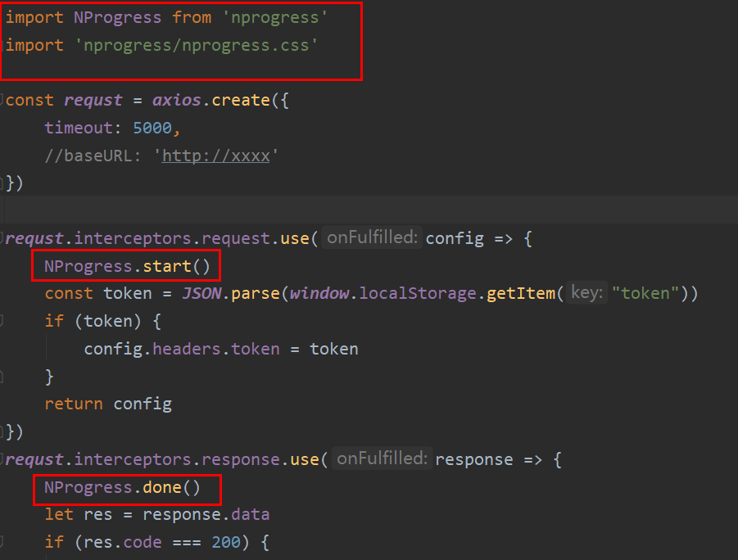
Task: Click closing brace of if (token) block
Action: click(x=49, y=377)
